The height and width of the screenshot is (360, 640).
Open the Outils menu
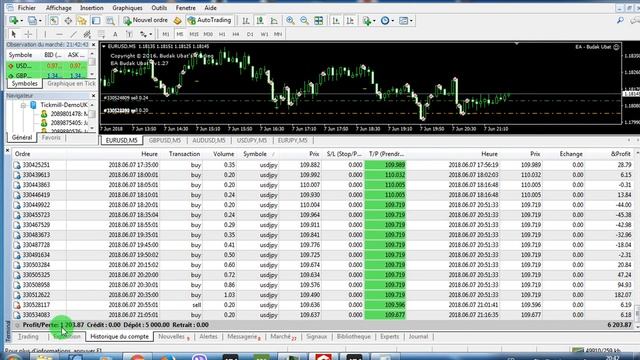(159, 8)
